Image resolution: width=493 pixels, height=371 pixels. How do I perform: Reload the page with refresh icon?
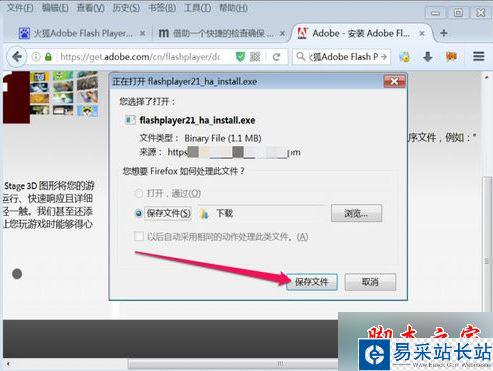point(276,57)
